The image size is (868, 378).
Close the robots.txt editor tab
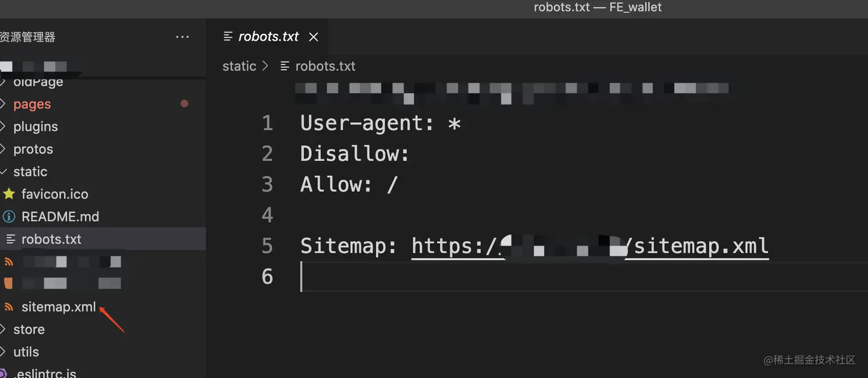tap(313, 37)
